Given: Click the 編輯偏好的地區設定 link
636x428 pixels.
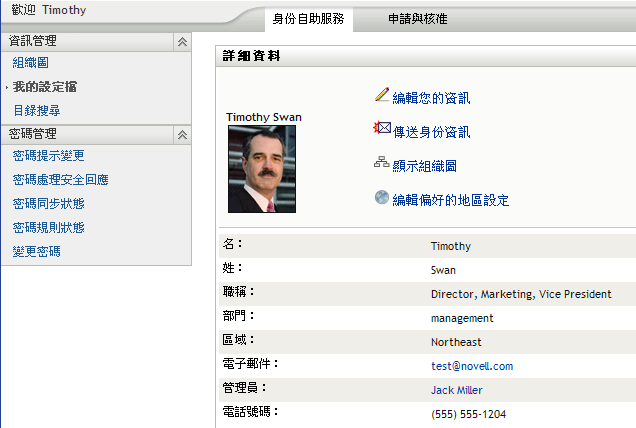Looking at the screenshot, I should coord(451,200).
